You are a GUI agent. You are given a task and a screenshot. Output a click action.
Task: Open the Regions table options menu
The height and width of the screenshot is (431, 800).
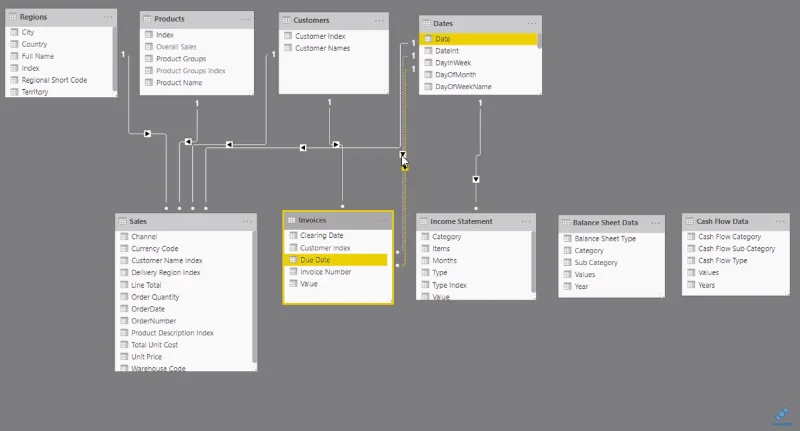tap(108, 17)
